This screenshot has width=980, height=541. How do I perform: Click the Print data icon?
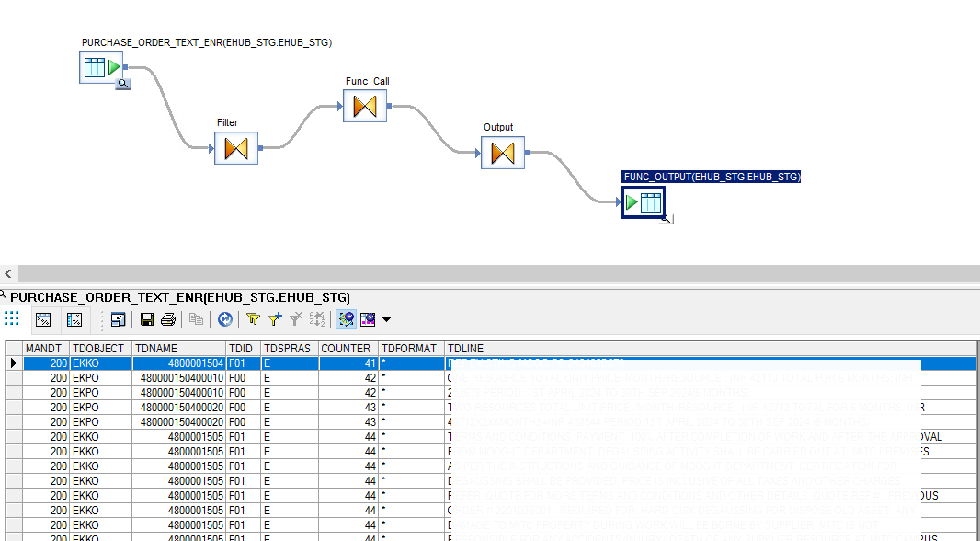tap(168, 319)
